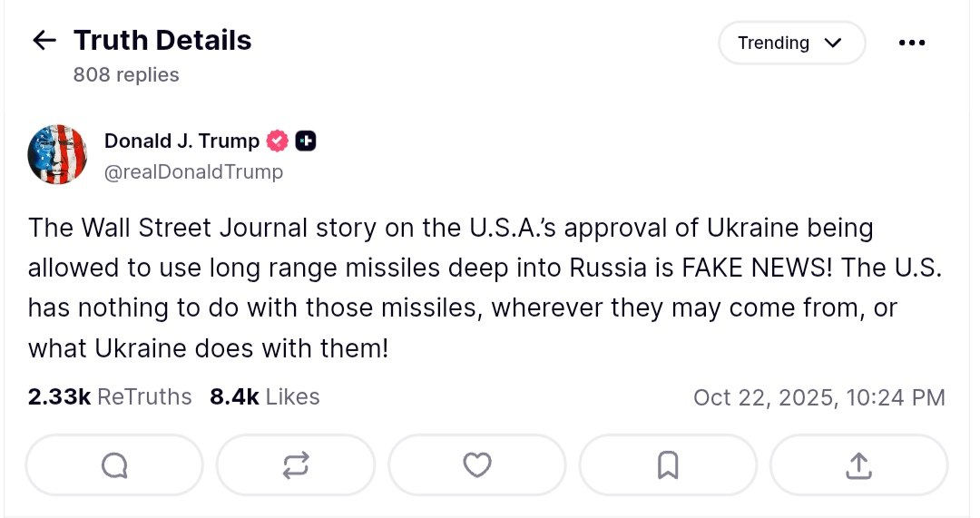The height and width of the screenshot is (518, 980).
Task: Like the post with the heart icon
Action: [477, 465]
